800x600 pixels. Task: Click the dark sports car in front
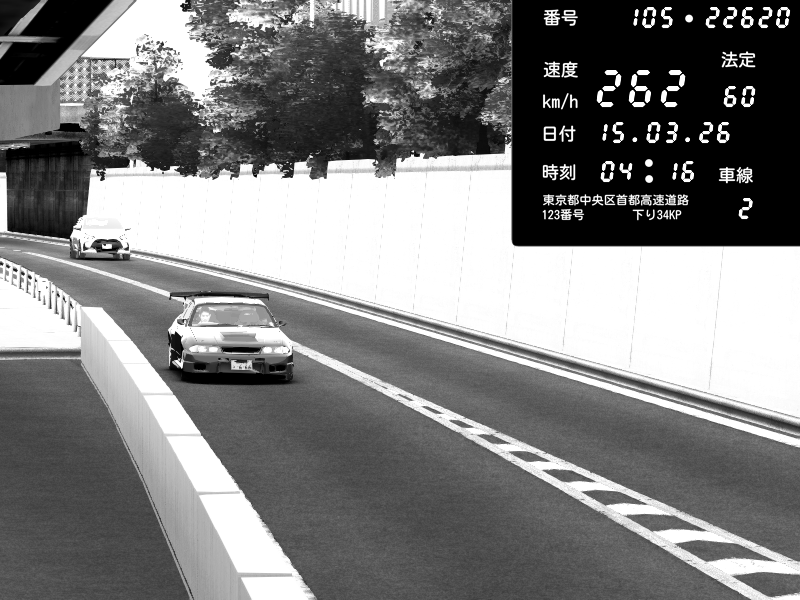(x=231, y=340)
